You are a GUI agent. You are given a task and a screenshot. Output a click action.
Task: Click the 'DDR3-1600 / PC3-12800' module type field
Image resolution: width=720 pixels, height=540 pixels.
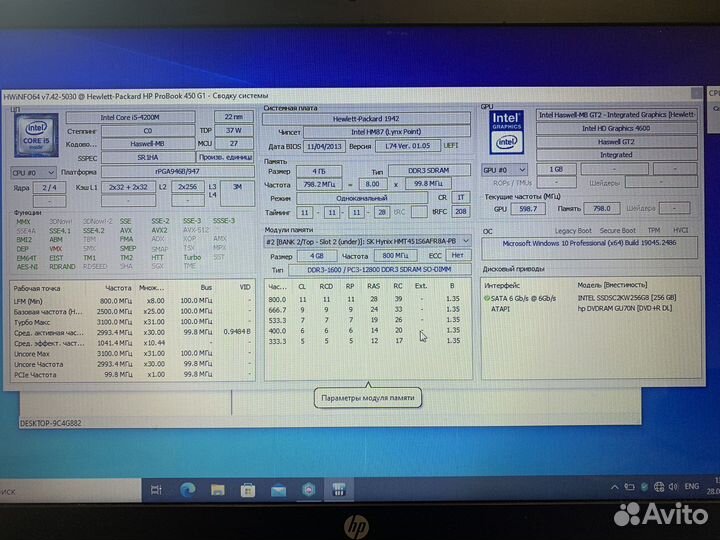379,270
